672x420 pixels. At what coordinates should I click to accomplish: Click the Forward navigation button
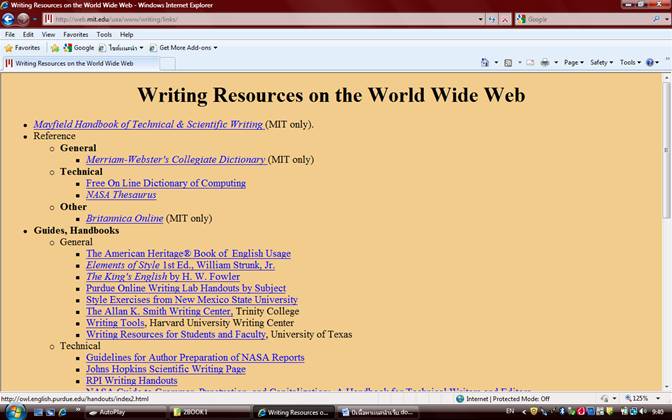click(23, 19)
